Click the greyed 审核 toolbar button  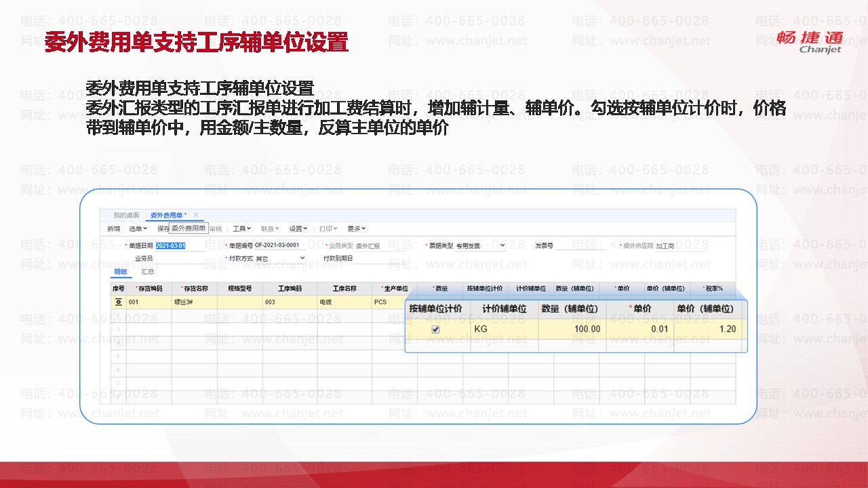tap(215, 229)
